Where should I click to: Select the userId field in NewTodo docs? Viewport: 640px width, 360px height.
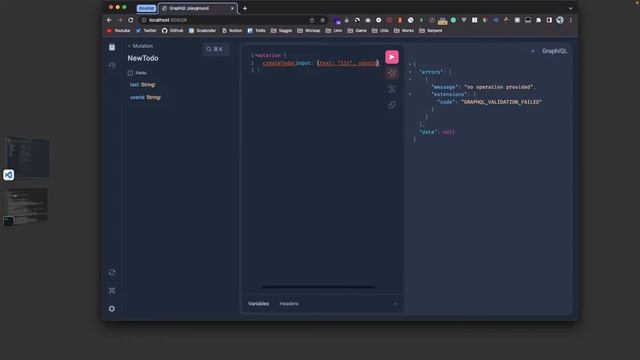coord(137,97)
